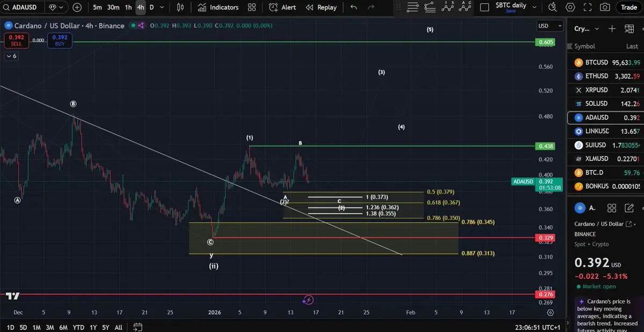Select ETHUSD in the watchlist
Viewport: 644px width, 332px height.
point(605,76)
